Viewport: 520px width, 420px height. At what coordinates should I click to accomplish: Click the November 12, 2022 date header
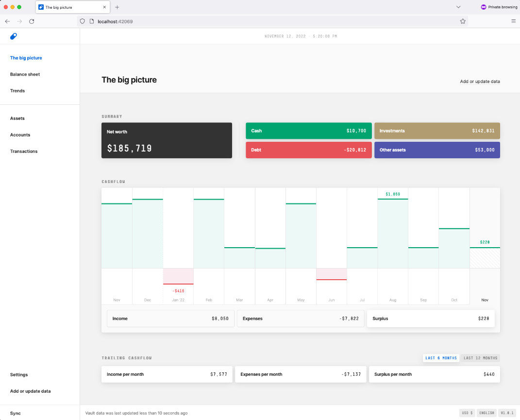[x=301, y=36]
